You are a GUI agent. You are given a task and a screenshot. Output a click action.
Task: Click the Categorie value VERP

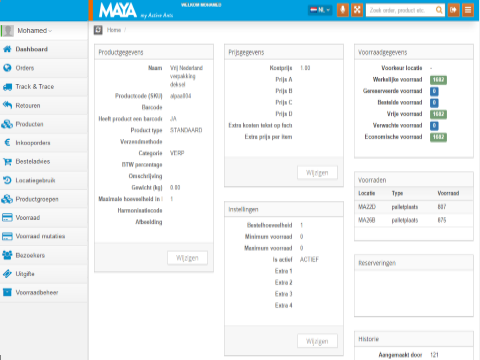click(177, 153)
